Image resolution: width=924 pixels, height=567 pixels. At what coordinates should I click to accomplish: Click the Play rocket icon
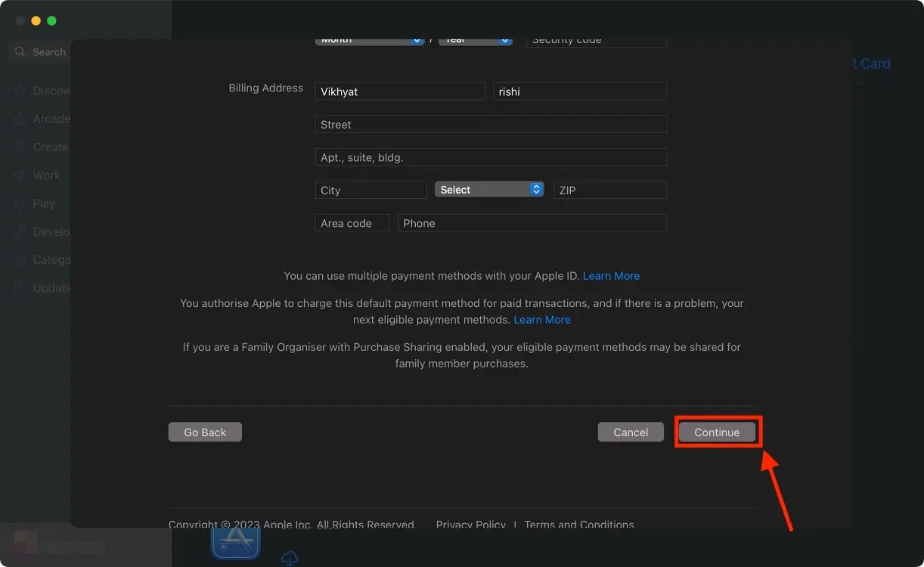pos(20,203)
